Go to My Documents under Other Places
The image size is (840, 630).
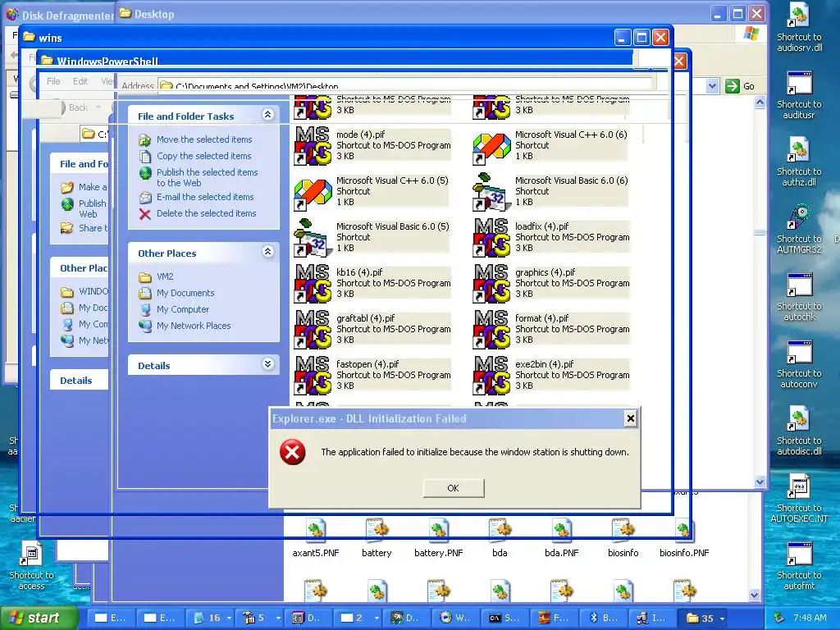pos(185,293)
